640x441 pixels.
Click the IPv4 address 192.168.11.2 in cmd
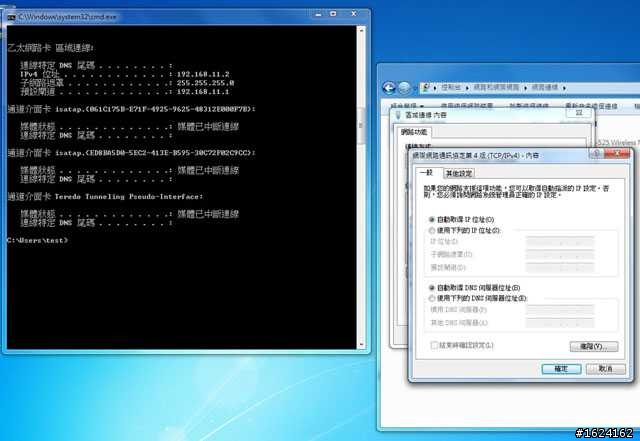(x=203, y=74)
